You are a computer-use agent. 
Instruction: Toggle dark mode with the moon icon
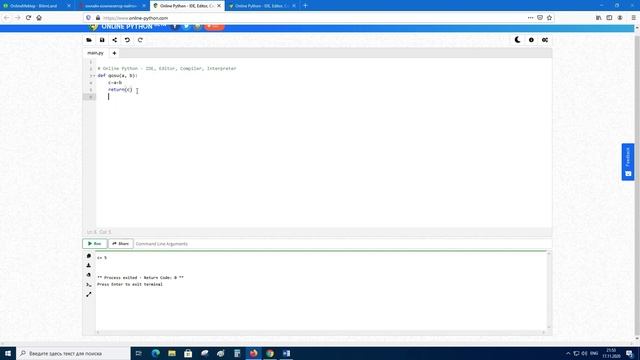[x=518, y=40]
